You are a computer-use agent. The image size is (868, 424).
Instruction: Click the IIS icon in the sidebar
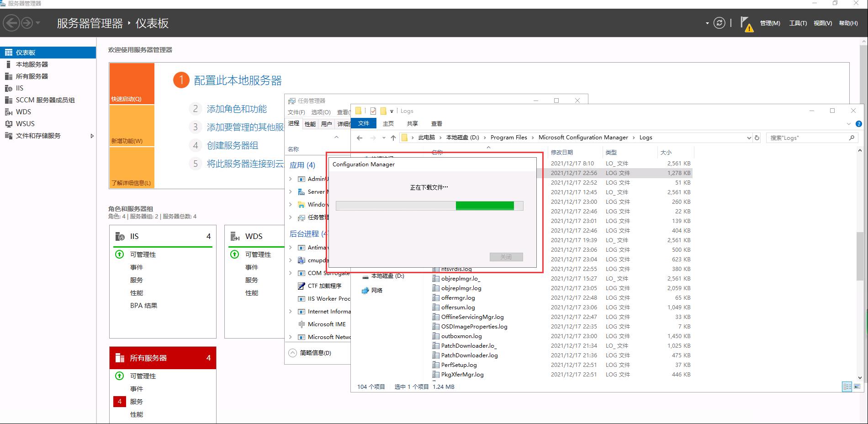pos(8,88)
